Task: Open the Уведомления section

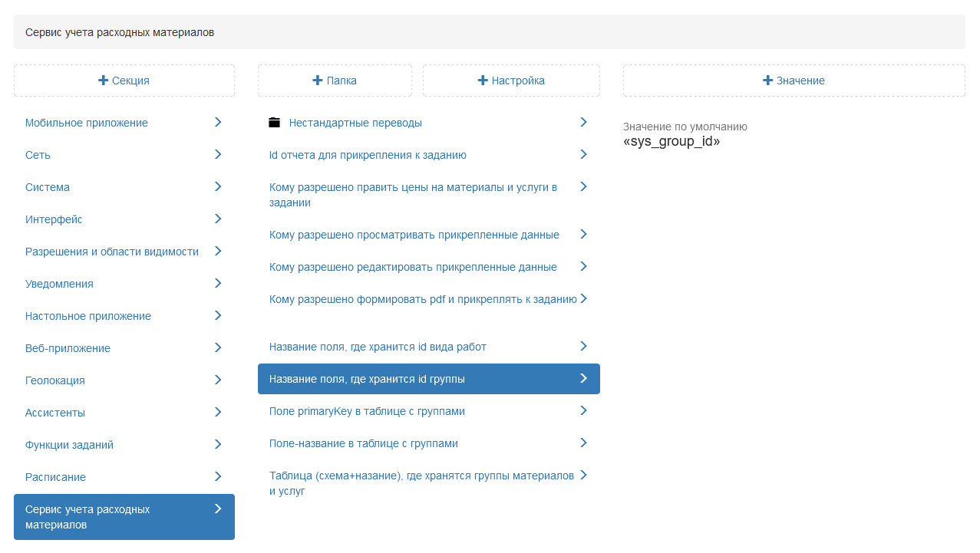Action: (x=59, y=284)
